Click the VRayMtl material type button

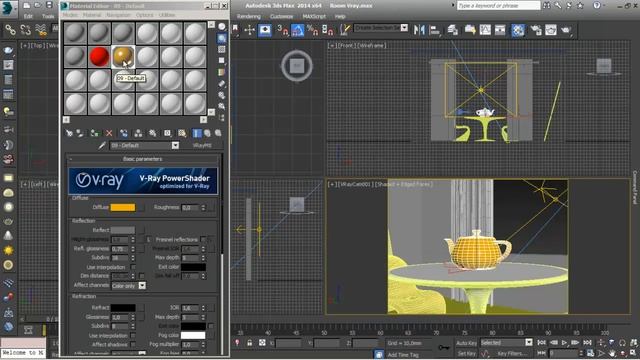coord(202,145)
